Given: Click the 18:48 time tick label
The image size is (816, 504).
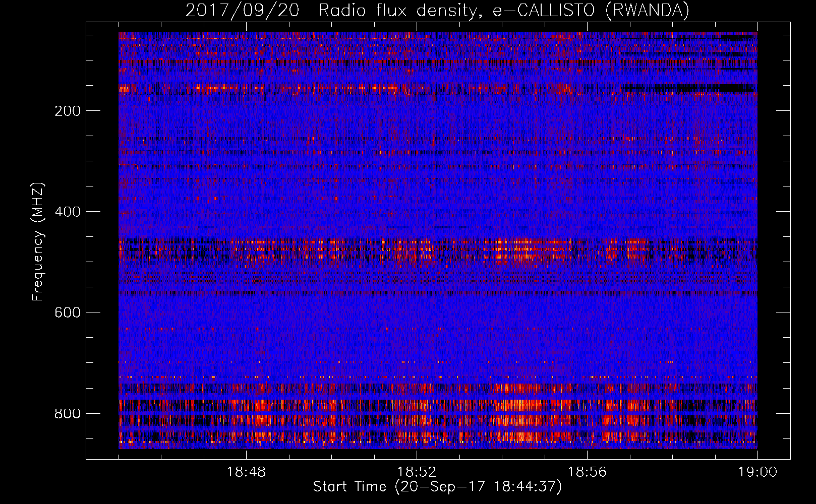Looking at the screenshot, I should (x=246, y=472).
